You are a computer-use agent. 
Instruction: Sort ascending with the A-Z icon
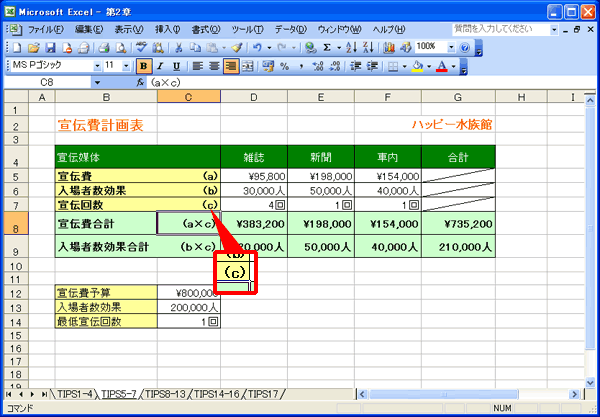point(351,47)
